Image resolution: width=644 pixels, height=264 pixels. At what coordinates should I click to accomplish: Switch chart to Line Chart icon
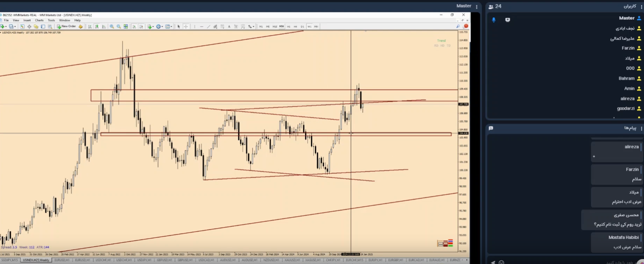click(104, 27)
